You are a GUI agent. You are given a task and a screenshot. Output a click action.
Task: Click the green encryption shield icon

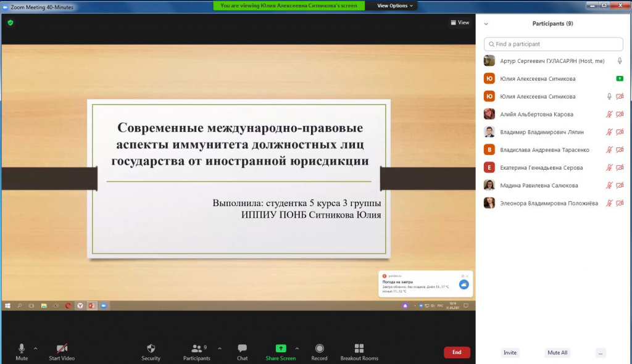[x=10, y=23]
